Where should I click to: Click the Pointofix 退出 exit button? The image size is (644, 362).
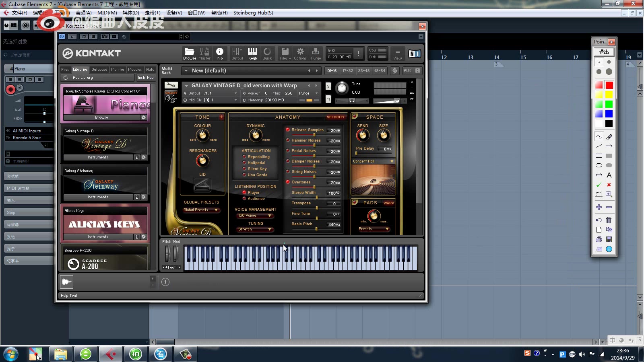[x=604, y=52]
